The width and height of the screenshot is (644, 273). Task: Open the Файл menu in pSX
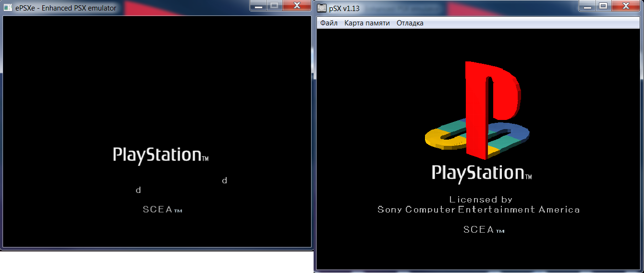[x=329, y=23]
